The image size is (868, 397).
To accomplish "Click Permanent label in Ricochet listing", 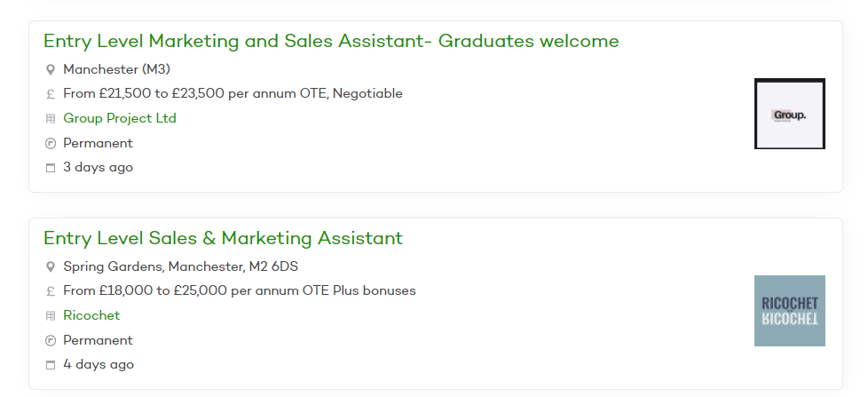I will (x=98, y=340).
